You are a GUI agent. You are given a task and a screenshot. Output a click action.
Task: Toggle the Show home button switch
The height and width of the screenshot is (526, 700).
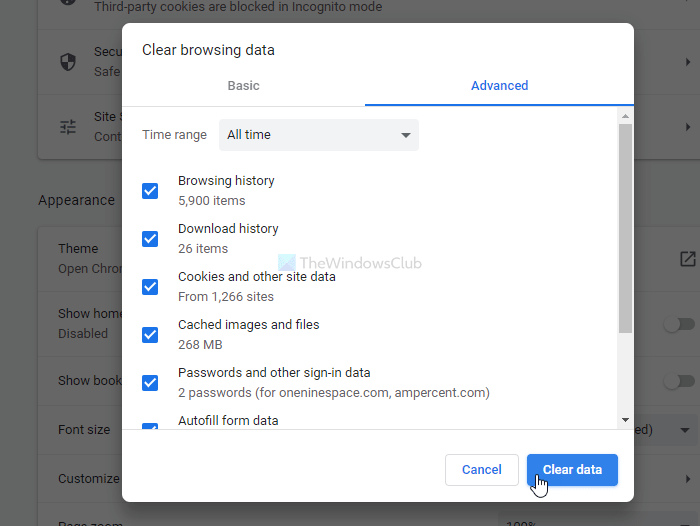(x=679, y=324)
